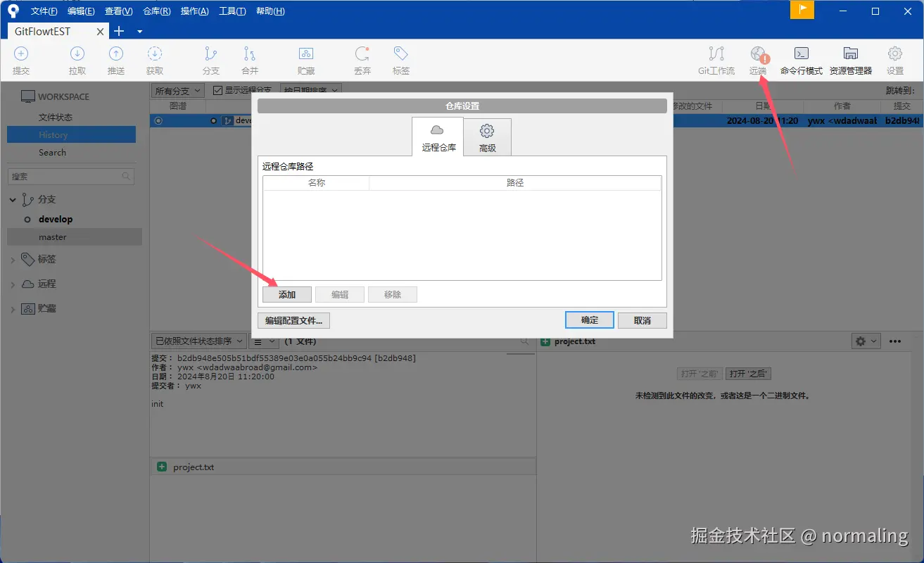Click the 打开 '之后' button
The height and width of the screenshot is (563, 924).
click(749, 374)
